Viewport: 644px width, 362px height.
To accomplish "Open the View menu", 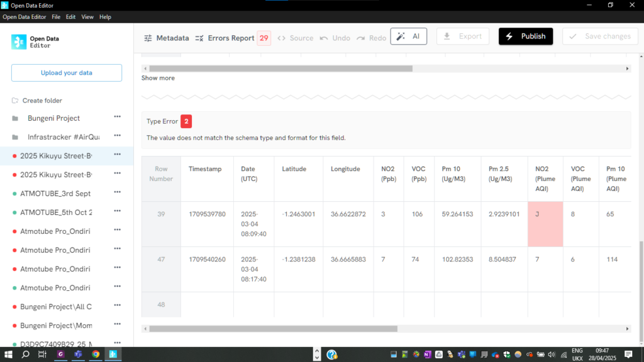I will tap(87, 17).
